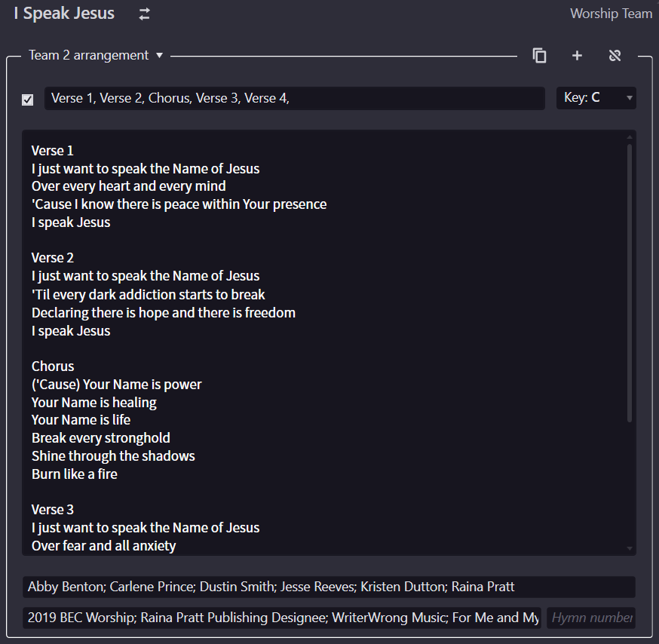Click the lyrics scrollbar up arrow
This screenshot has width=659, height=644.
pos(629,137)
